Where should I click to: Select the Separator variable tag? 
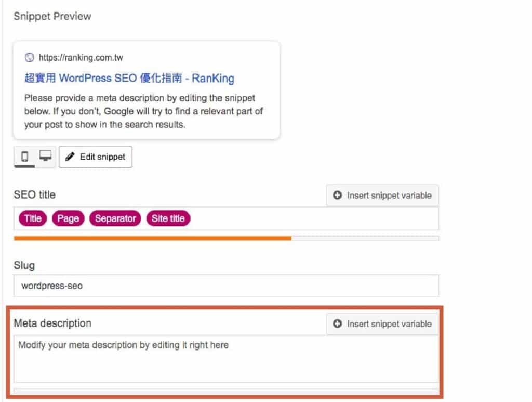click(x=115, y=218)
